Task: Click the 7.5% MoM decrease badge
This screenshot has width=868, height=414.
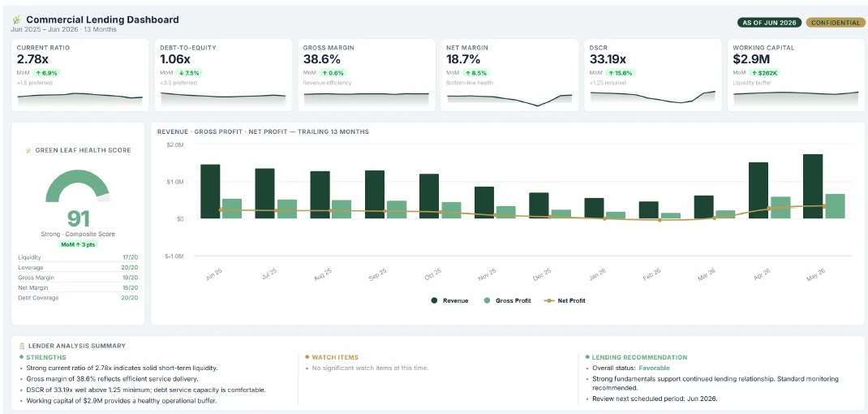Action: 189,72
